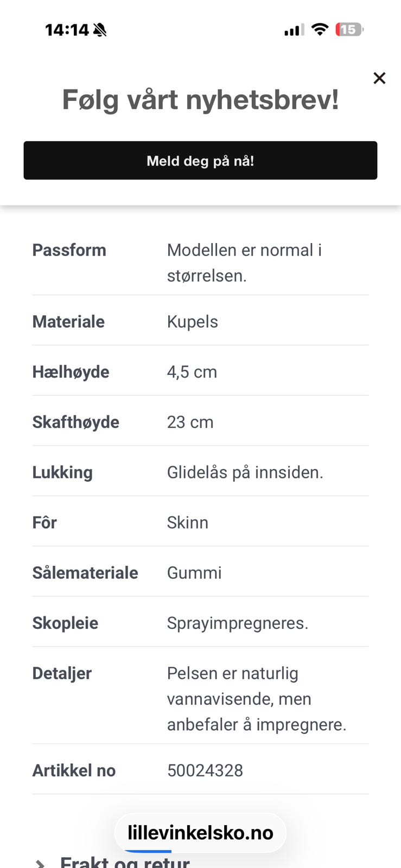Tap the 14:14 clock in status bar
The width and height of the screenshot is (401, 868).
tap(67, 30)
